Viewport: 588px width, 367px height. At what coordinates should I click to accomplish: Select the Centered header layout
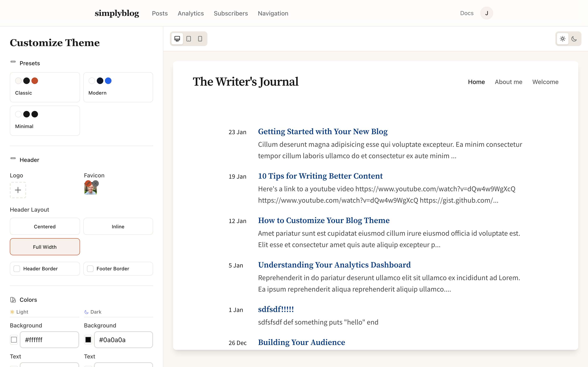click(x=45, y=227)
